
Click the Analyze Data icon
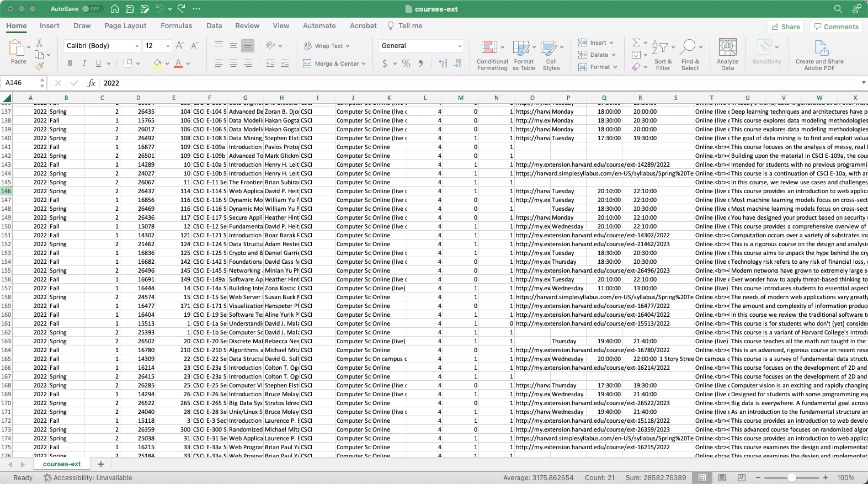[727, 55]
